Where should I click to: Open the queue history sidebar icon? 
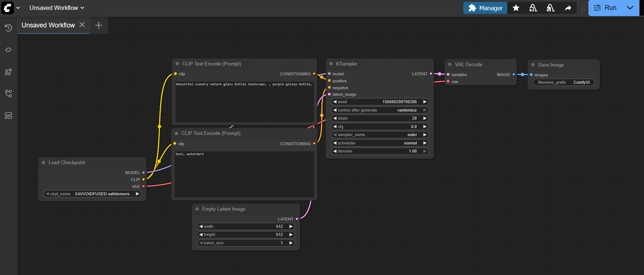(8, 28)
